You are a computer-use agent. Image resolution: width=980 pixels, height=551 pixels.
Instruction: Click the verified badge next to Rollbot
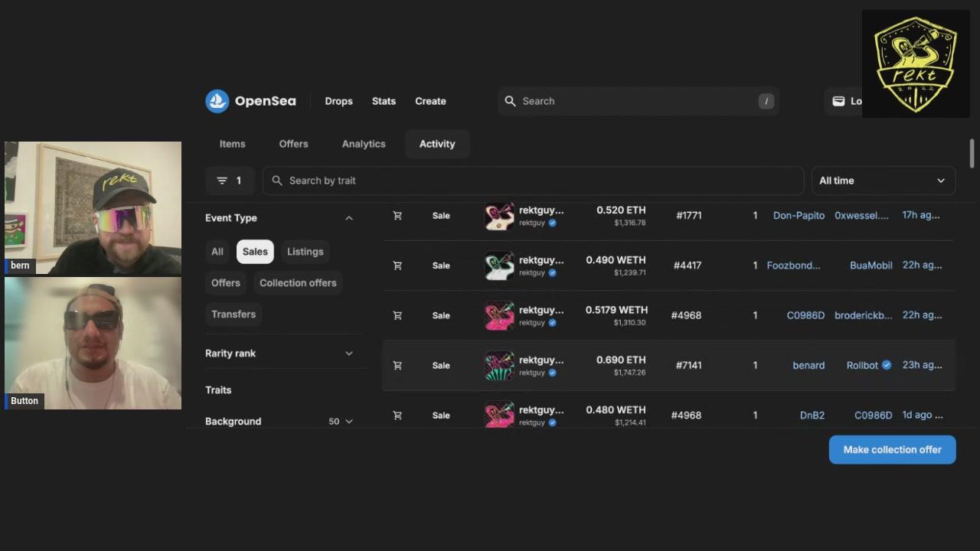(887, 365)
